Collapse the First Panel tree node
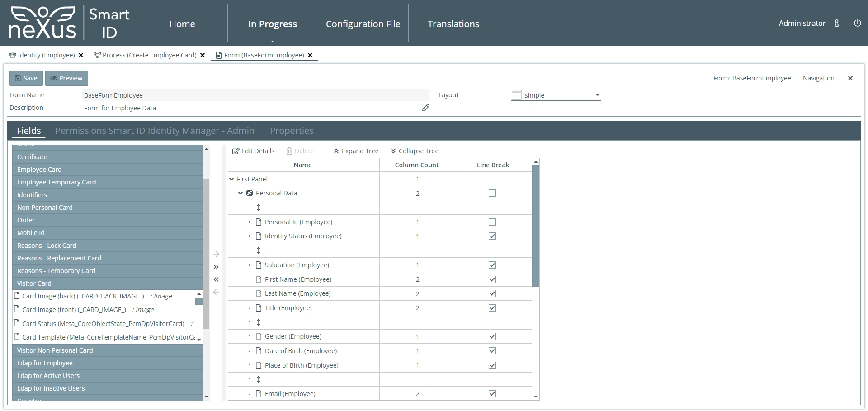Viewport: 868px width, 411px height. click(232, 179)
